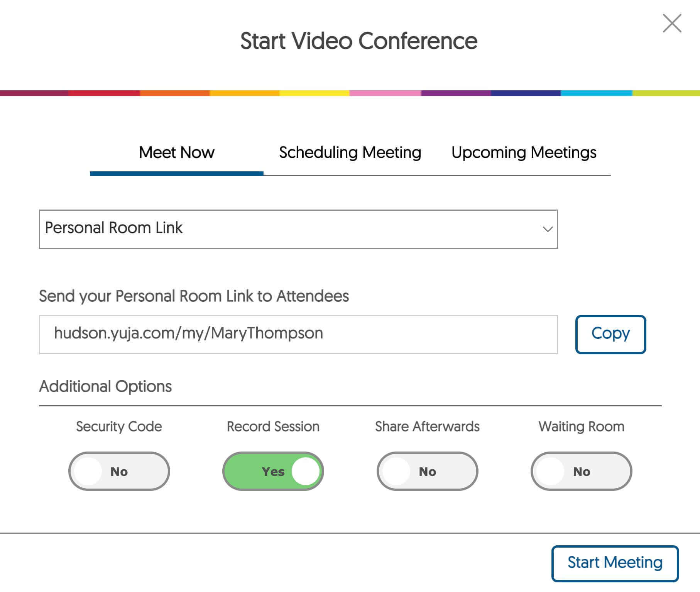Image resolution: width=700 pixels, height=592 pixels.
Task: Click the Start Video Conference title
Action: 359,41
